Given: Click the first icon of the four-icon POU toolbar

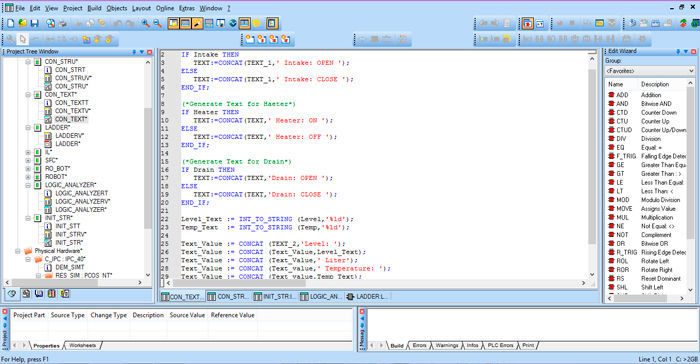Looking at the screenshot, I should [250, 39].
